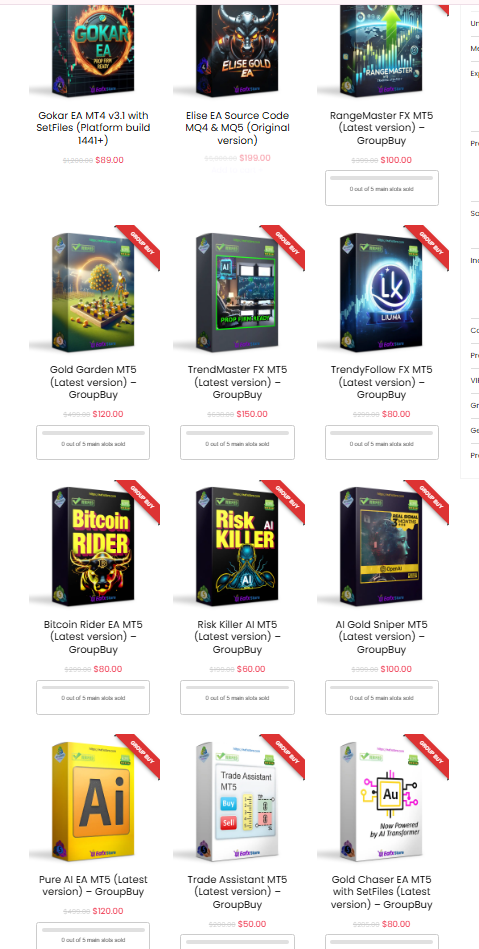Click the AI Gold Sniper $100.00 price
Image resolution: width=479 pixels, height=949 pixels.
click(x=396, y=669)
